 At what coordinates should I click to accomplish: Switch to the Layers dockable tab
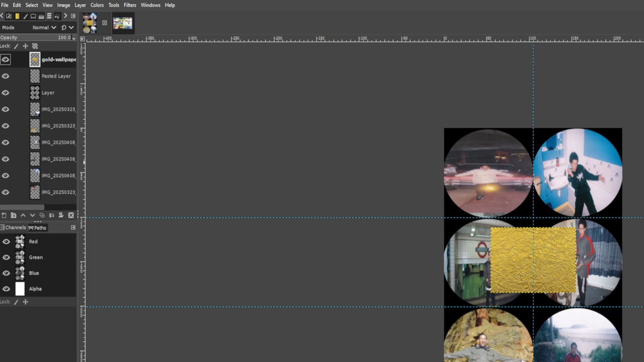49,16
